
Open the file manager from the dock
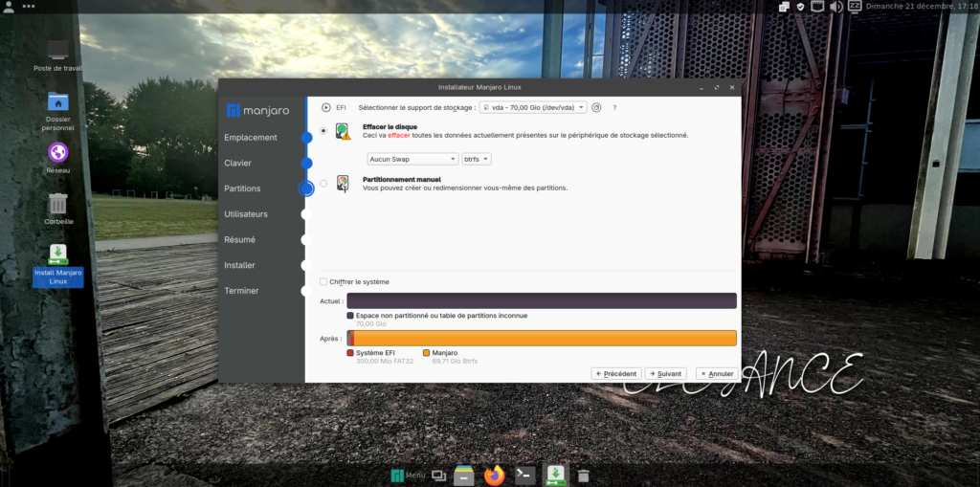tap(463, 476)
